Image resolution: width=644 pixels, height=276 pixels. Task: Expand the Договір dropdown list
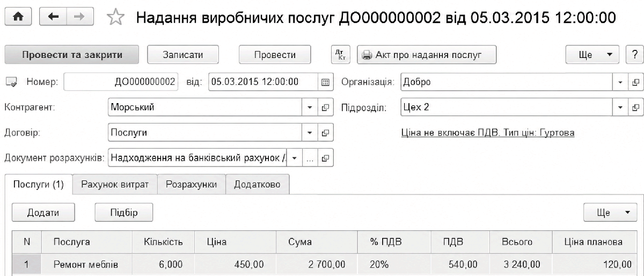pos(309,132)
